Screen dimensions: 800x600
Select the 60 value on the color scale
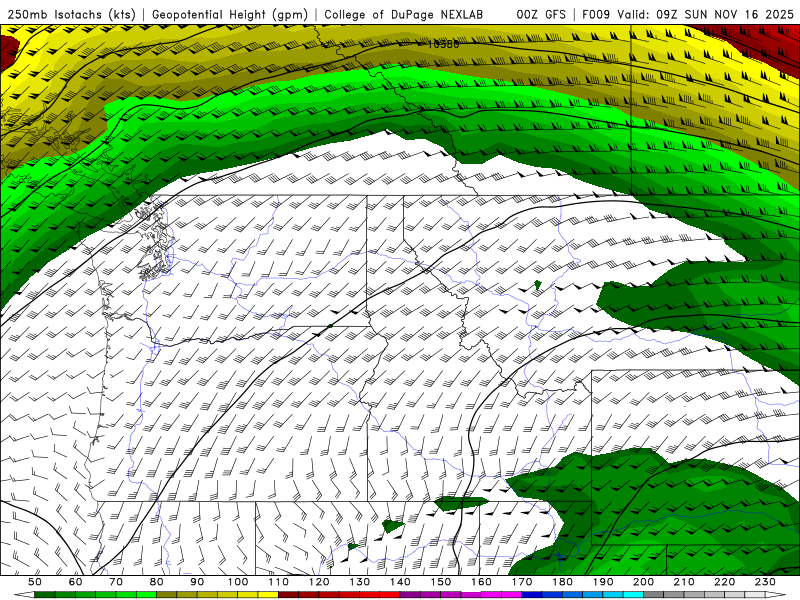(75, 582)
